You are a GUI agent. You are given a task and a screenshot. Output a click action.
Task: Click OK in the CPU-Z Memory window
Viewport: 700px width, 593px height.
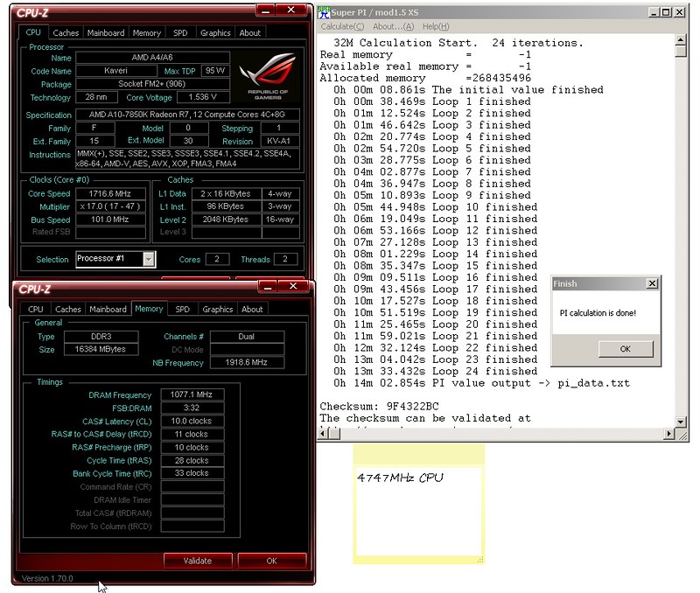click(271, 561)
